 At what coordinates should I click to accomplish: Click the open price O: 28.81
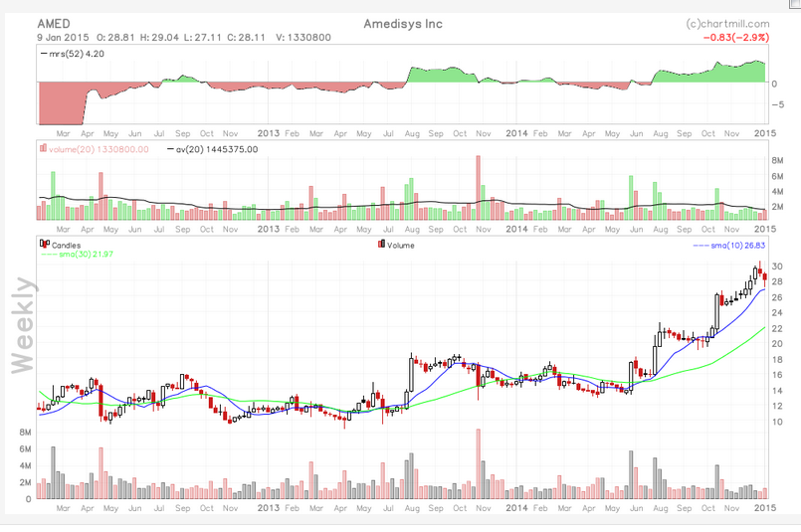(116, 37)
